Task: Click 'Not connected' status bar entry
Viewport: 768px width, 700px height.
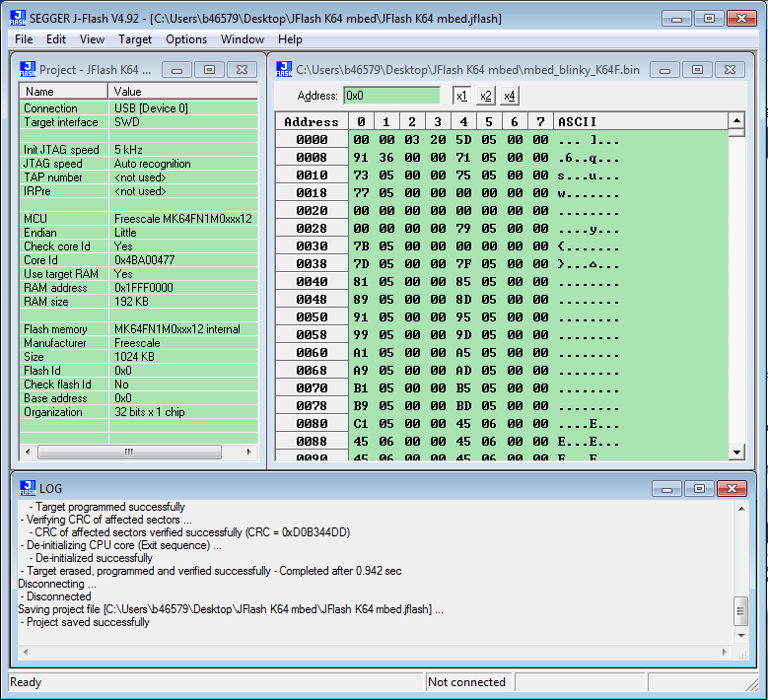Action: [x=466, y=682]
